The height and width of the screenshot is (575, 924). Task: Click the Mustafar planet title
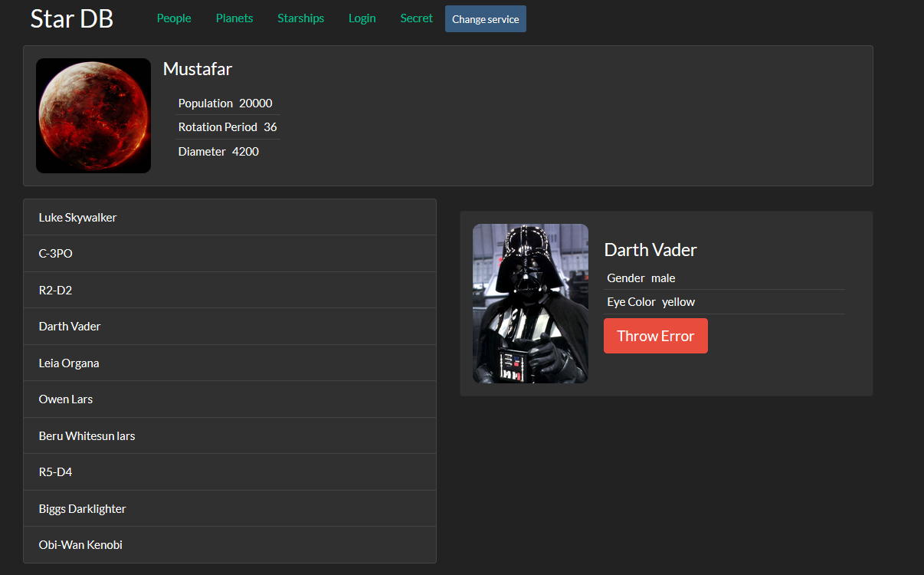click(198, 69)
